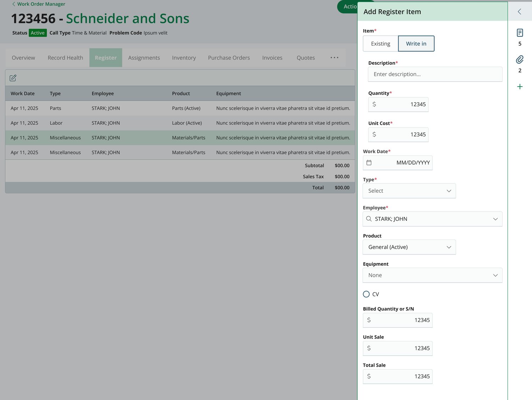Switch Item mode to Existing
This screenshot has width=532, height=400.
[381, 44]
